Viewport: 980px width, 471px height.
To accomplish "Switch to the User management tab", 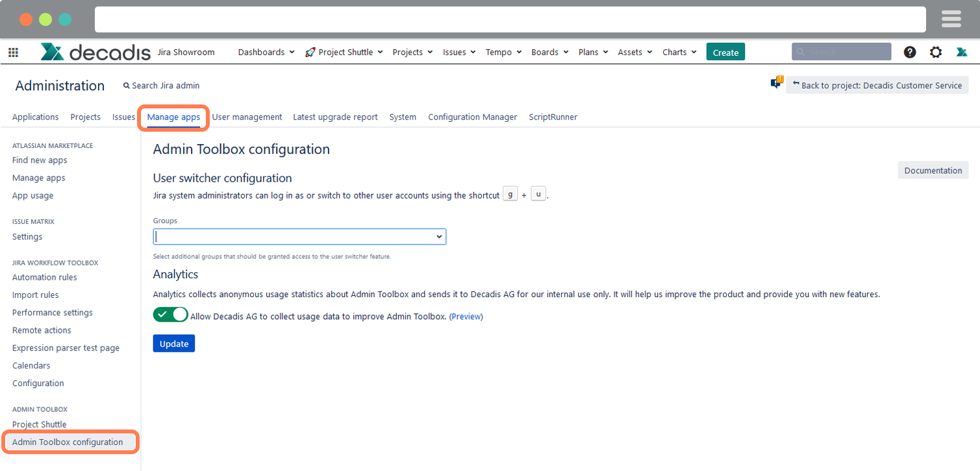I will click(x=247, y=117).
